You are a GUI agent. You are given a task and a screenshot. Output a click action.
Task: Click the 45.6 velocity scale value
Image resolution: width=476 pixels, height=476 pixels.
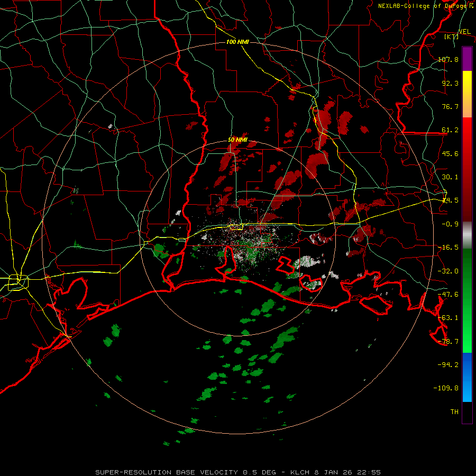(x=450, y=153)
